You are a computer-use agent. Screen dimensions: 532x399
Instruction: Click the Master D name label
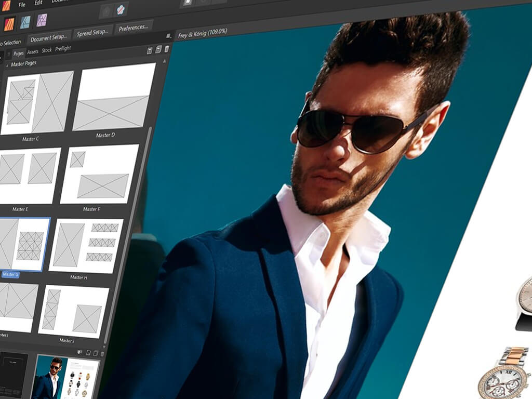(105, 135)
